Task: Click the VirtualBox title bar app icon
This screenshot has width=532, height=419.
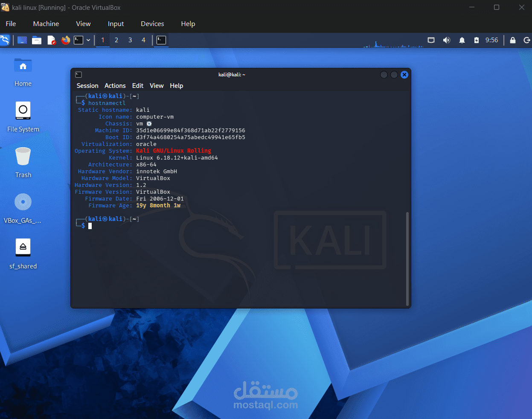Action: (x=5, y=7)
